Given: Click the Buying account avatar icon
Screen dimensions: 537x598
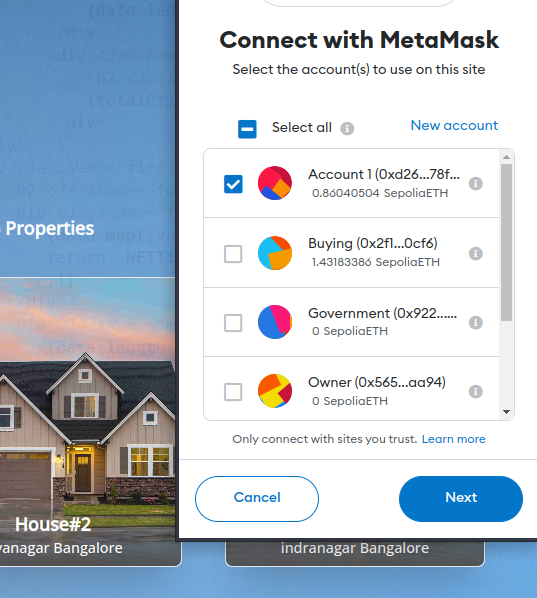Looking at the screenshot, I should tap(275, 253).
